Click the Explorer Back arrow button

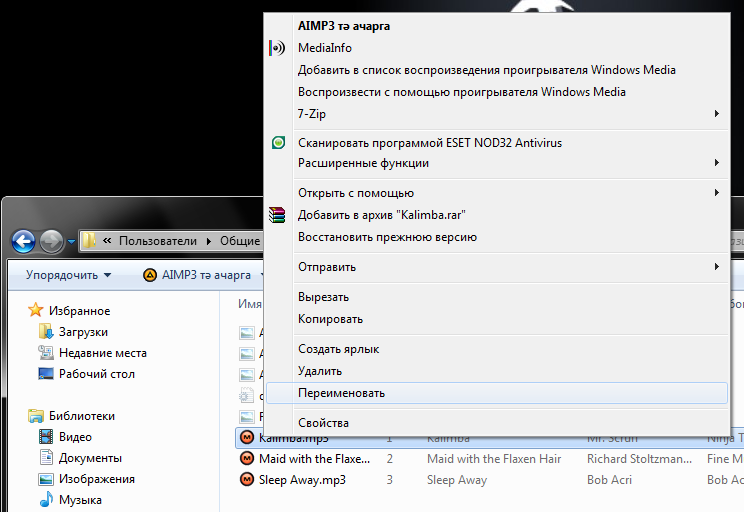[23, 241]
